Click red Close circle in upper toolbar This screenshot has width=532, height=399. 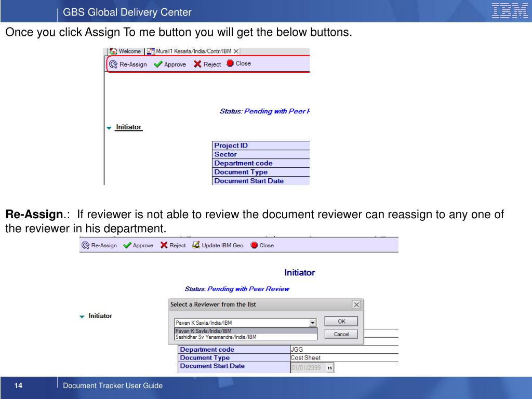[x=230, y=63]
